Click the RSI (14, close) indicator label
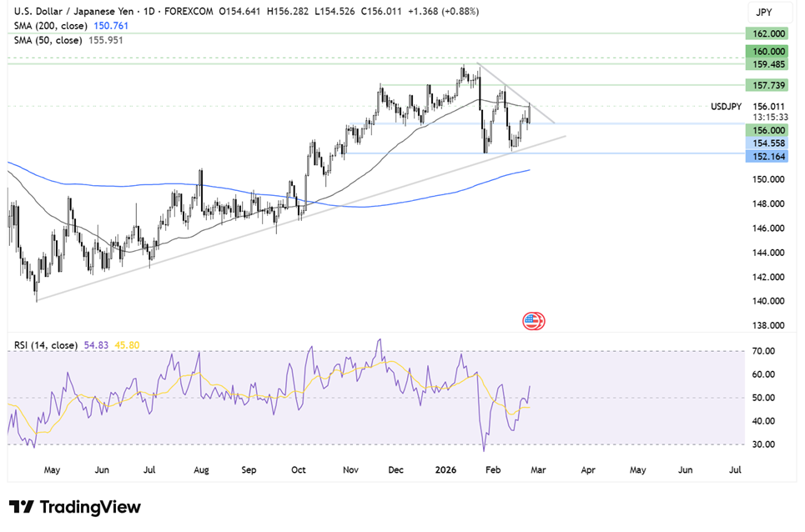The height and width of the screenshot is (532, 805). 46,345
